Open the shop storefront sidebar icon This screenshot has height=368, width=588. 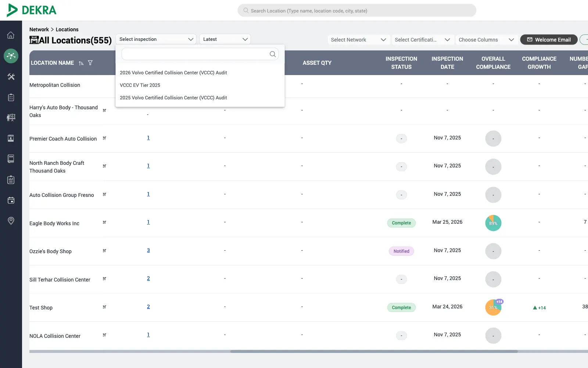click(11, 138)
